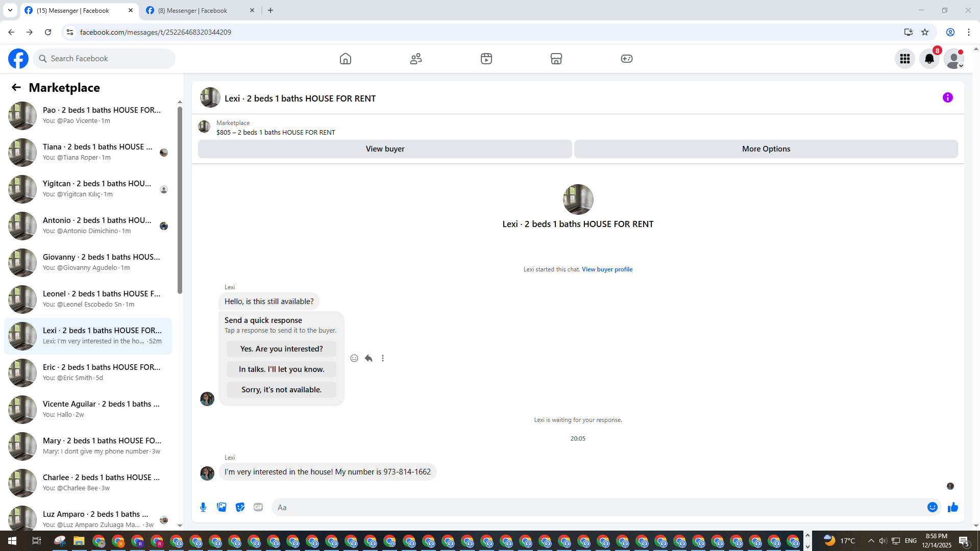Click the voice clip microphone icon

pyautogui.click(x=203, y=507)
